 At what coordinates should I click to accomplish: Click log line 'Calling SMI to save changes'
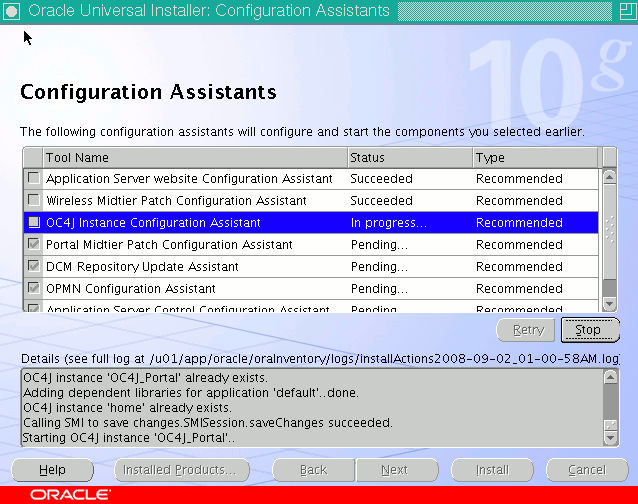tap(208, 423)
